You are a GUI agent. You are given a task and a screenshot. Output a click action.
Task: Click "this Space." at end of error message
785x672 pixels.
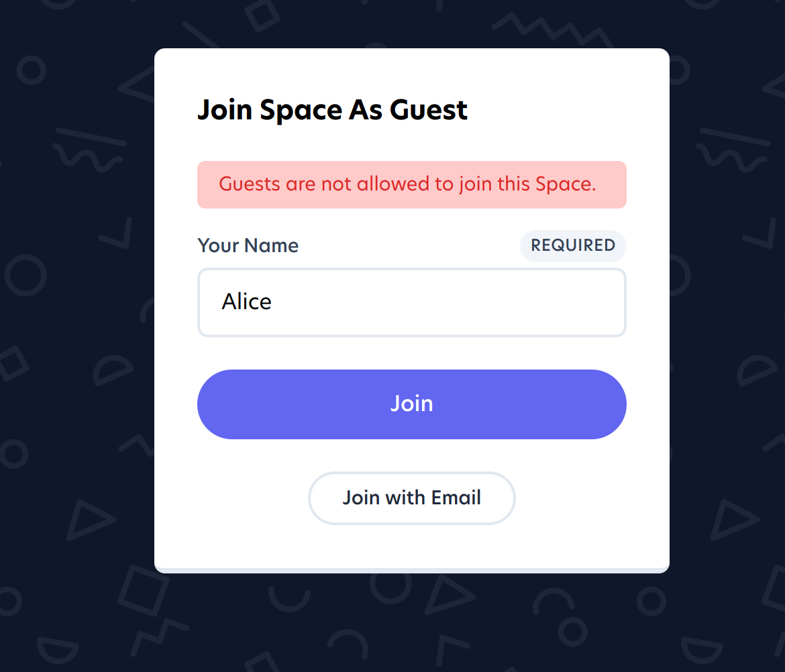pyautogui.click(x=547, y=184)
